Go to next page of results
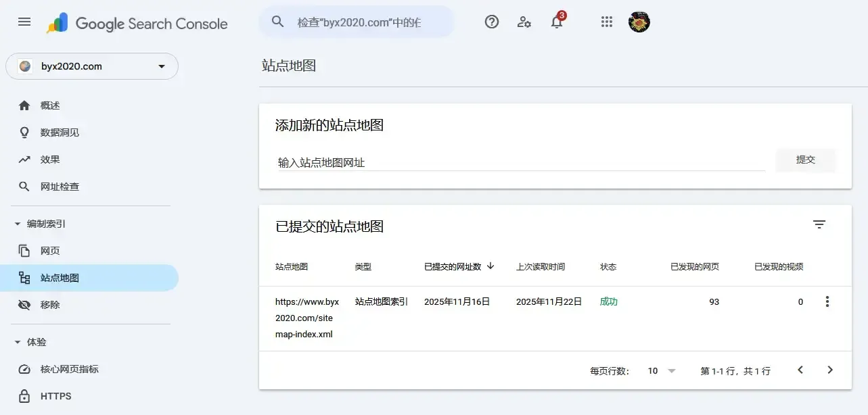 click(x=830, y=370)
